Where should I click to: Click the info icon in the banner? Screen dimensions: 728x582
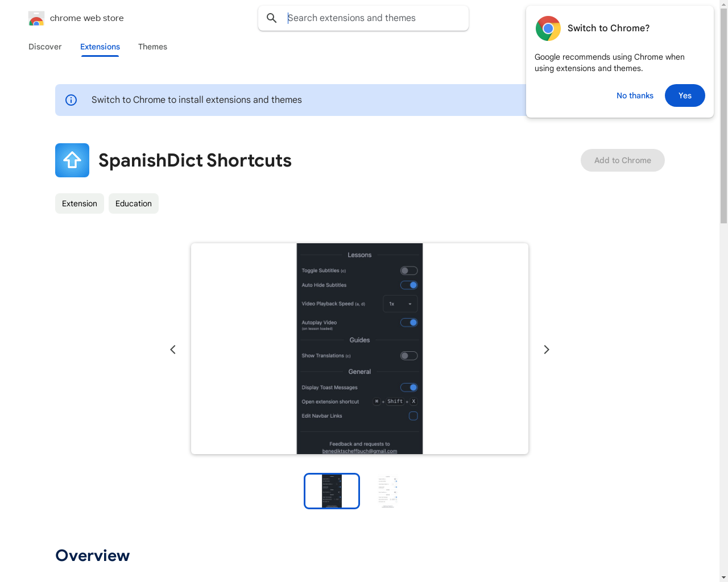tap(71, 100)
